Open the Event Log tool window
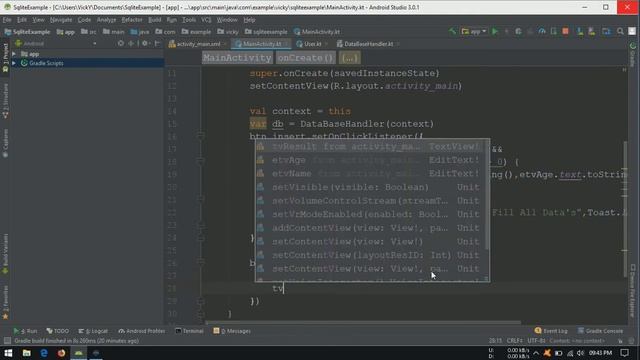 (551, 331)
